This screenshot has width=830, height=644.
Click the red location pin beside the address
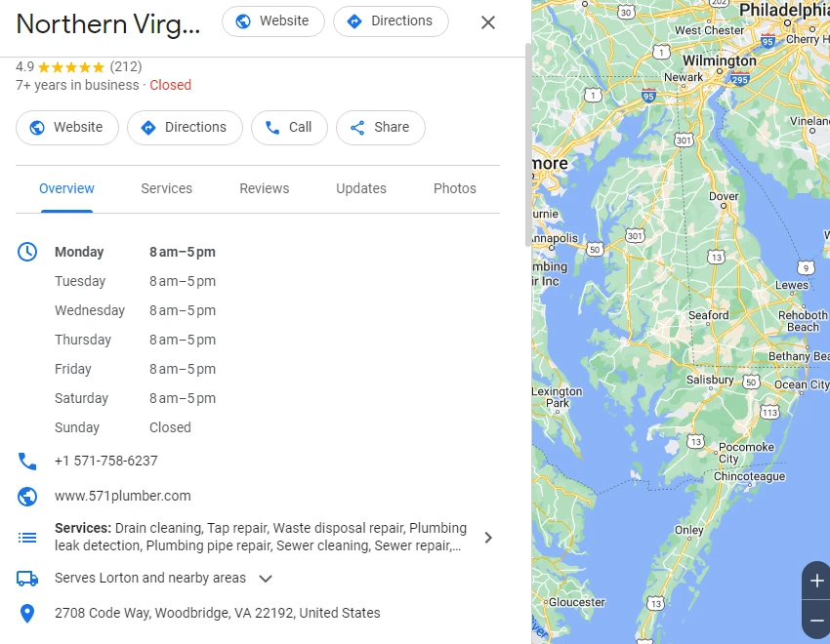[27, 613]
